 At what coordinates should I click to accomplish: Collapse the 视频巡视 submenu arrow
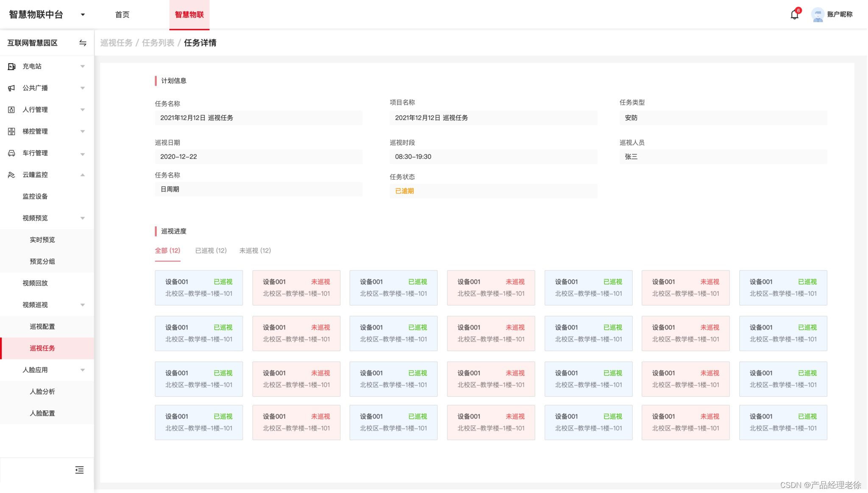tap(83, 305)
